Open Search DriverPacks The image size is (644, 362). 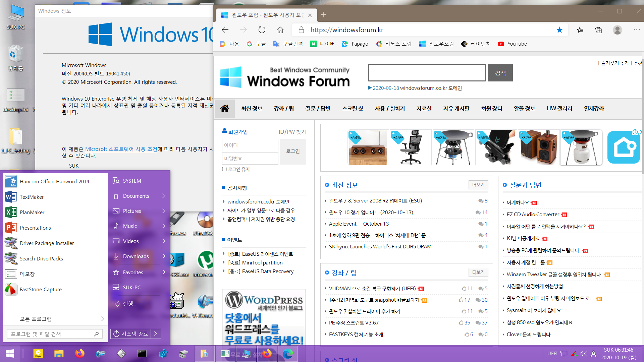coord(56,258)
